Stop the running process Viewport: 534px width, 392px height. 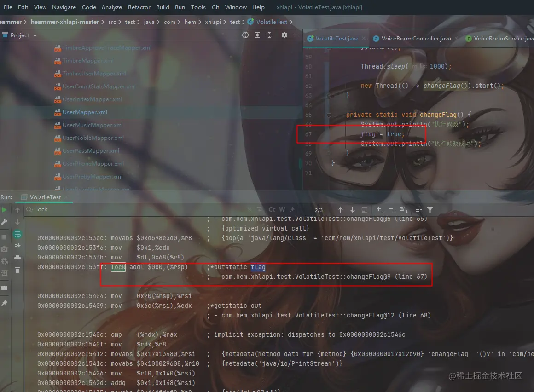click(x=4, y=236)
